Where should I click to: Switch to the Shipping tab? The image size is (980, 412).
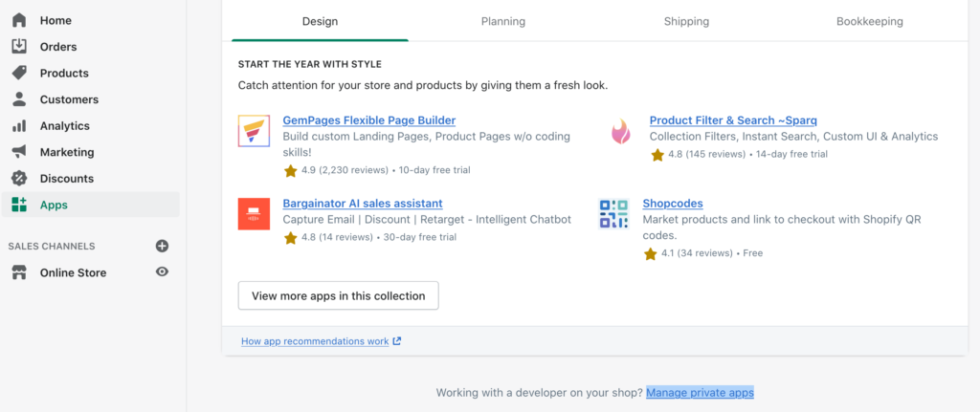(x=686, y=21)
